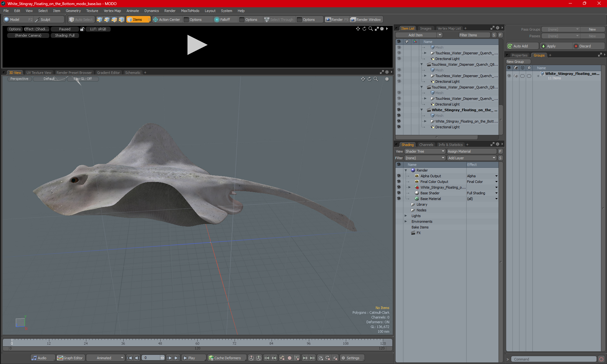Screen dimensions: 607x364
Task: Collapse the White_Stingray scene item
Action: point(421,110)
